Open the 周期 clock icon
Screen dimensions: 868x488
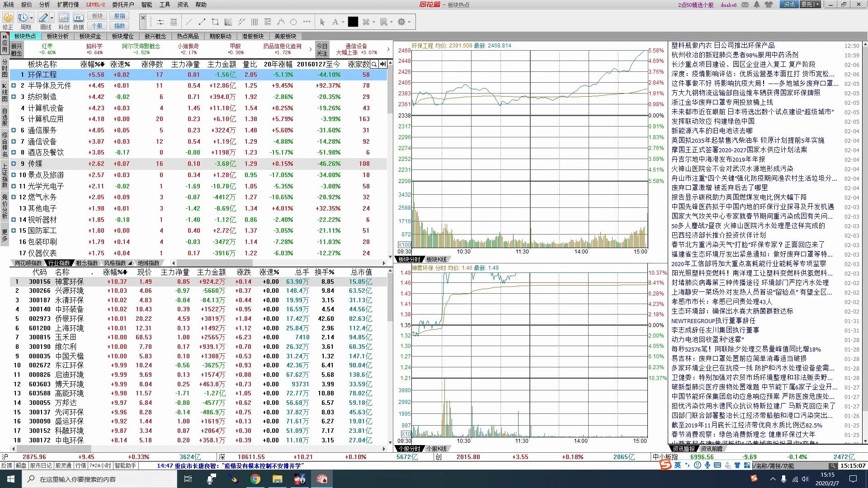pos(23,18)
